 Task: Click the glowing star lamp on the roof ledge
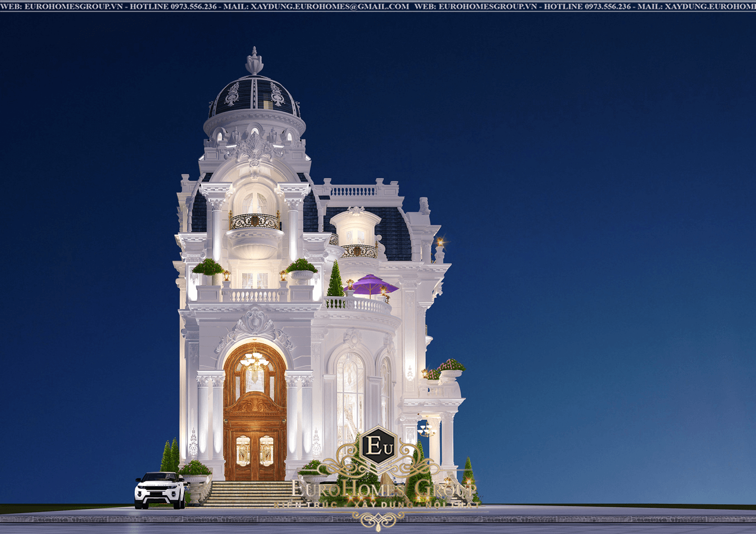click(x=439, y=242)
